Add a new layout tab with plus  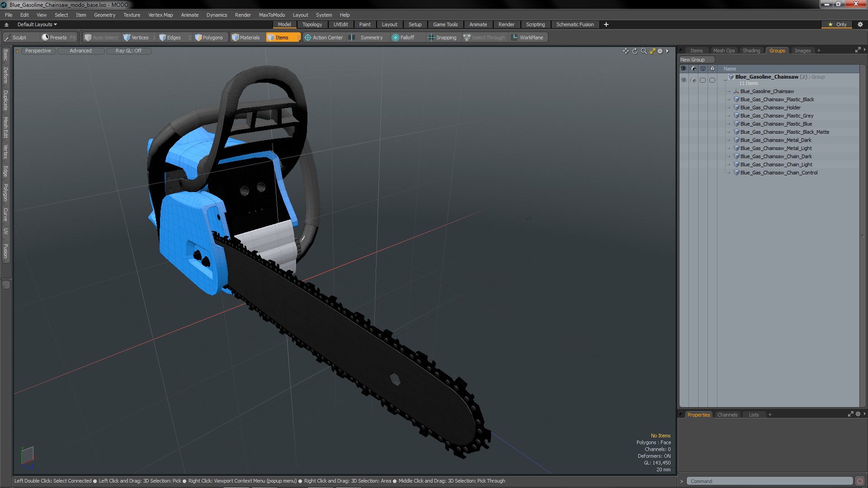606,24
